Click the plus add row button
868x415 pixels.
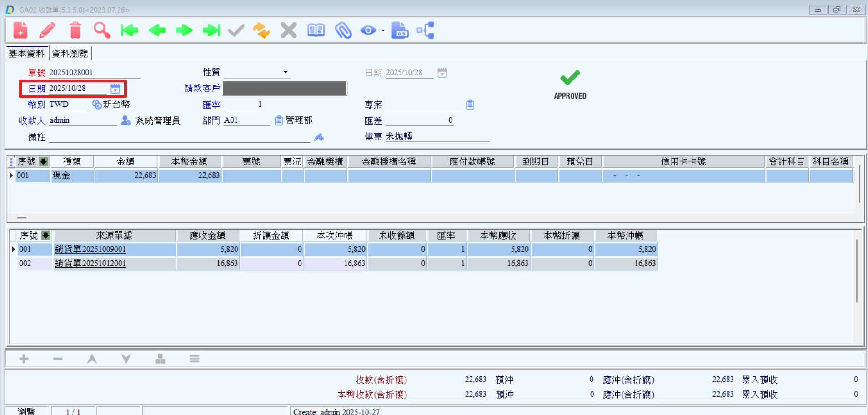click(x=24, y=359)
